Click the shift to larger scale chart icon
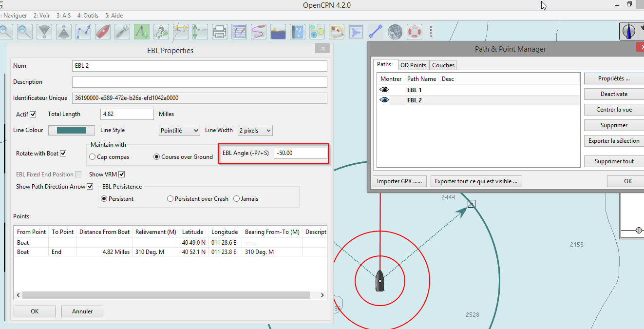The height and width of the screenshot is (329, 644). point(44,32)
